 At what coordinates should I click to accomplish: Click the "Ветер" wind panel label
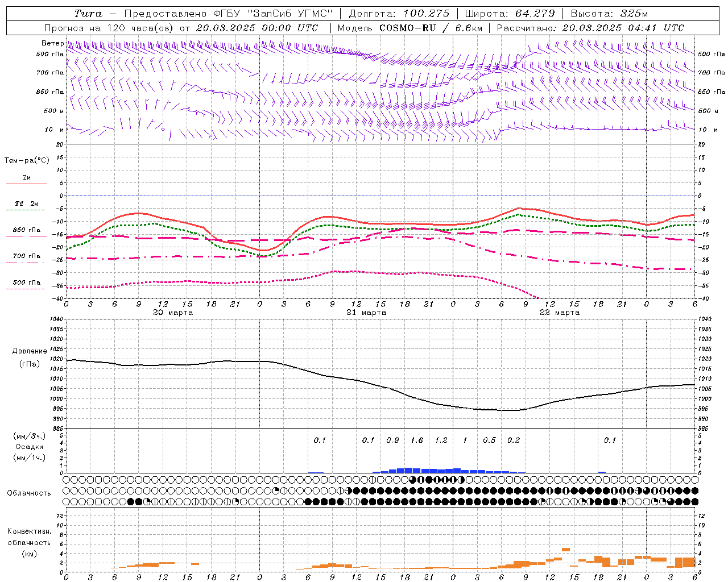pyautogui.click(x=52, y=43)
